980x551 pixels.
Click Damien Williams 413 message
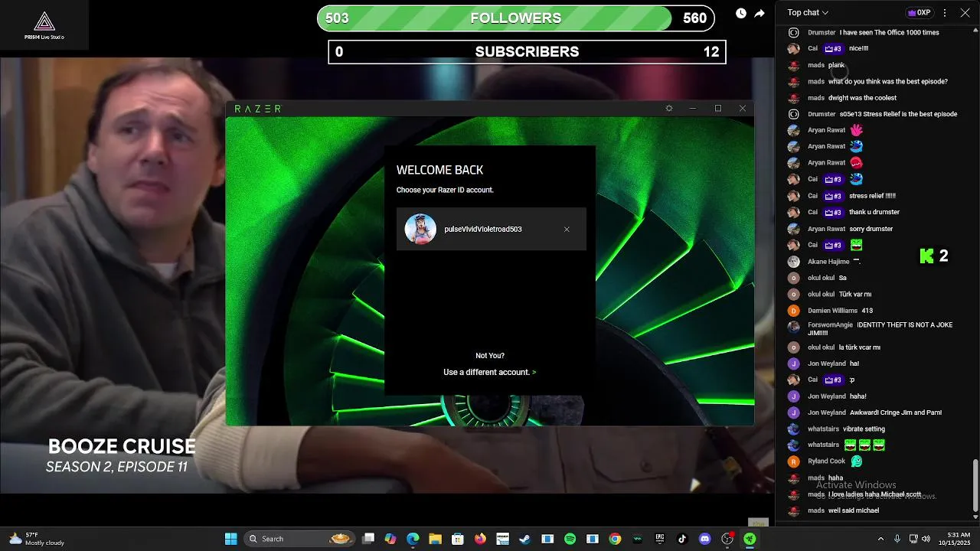pos(867,311)
